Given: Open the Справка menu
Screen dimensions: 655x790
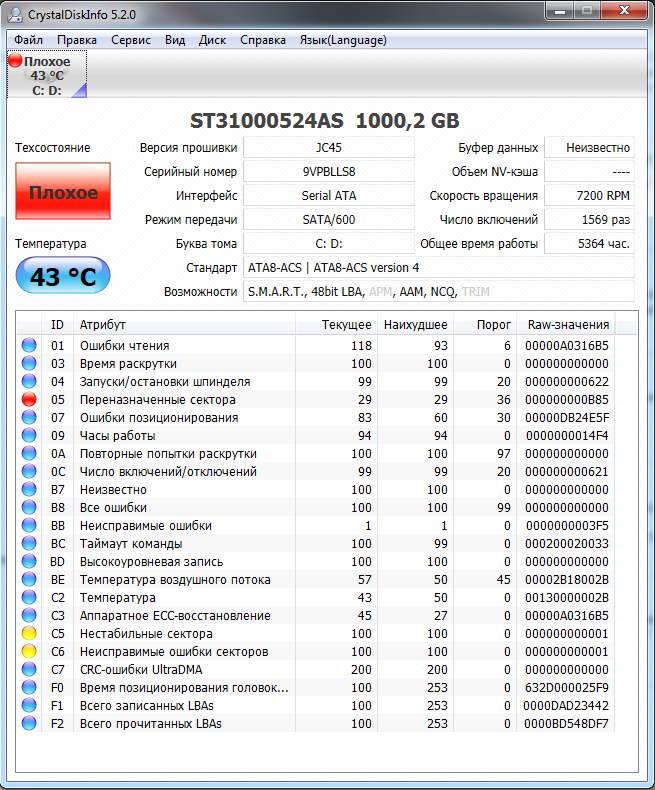Looking at the screenshot, I should point(263,40).
